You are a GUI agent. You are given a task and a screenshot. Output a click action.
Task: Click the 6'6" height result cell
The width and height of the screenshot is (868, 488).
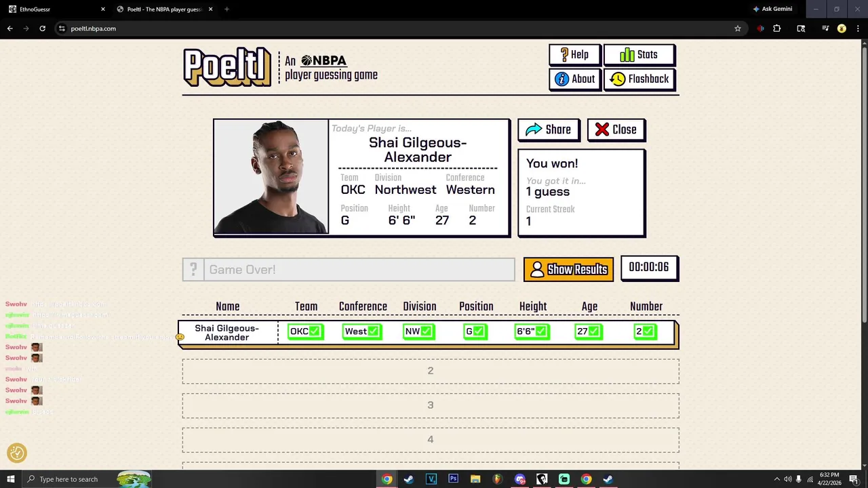(532, 331)
